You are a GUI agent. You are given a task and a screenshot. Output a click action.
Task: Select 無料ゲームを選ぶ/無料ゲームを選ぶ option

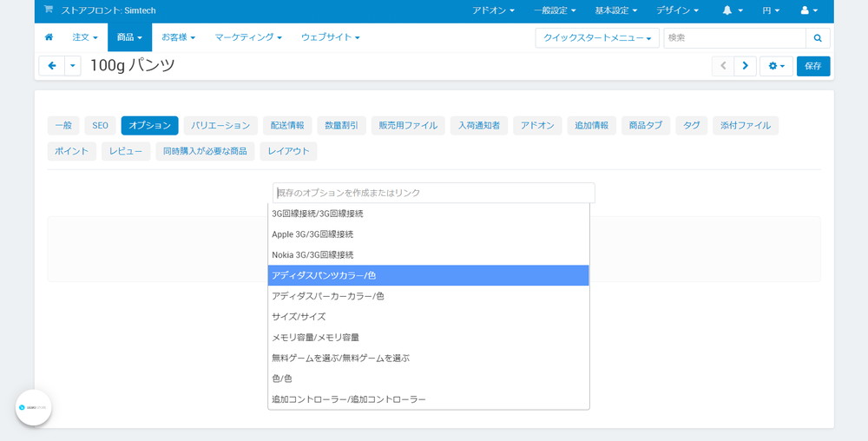(429, 358)
